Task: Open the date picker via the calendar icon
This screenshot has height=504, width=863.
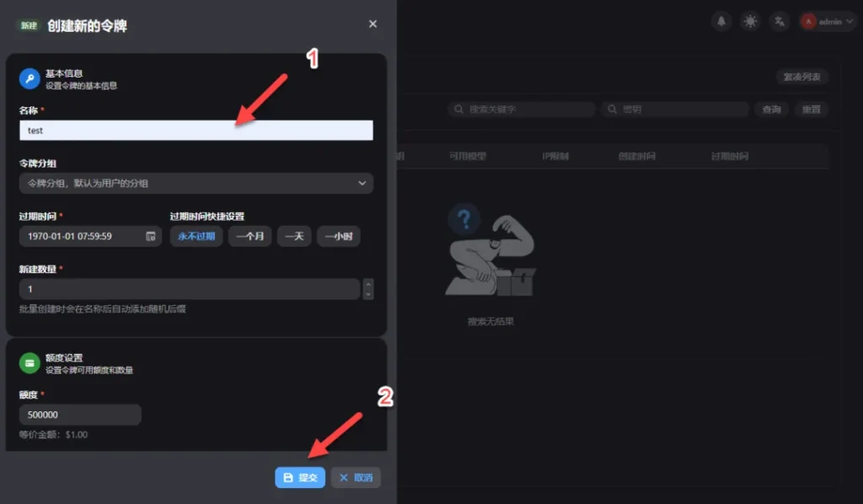Action: (152, 236)
